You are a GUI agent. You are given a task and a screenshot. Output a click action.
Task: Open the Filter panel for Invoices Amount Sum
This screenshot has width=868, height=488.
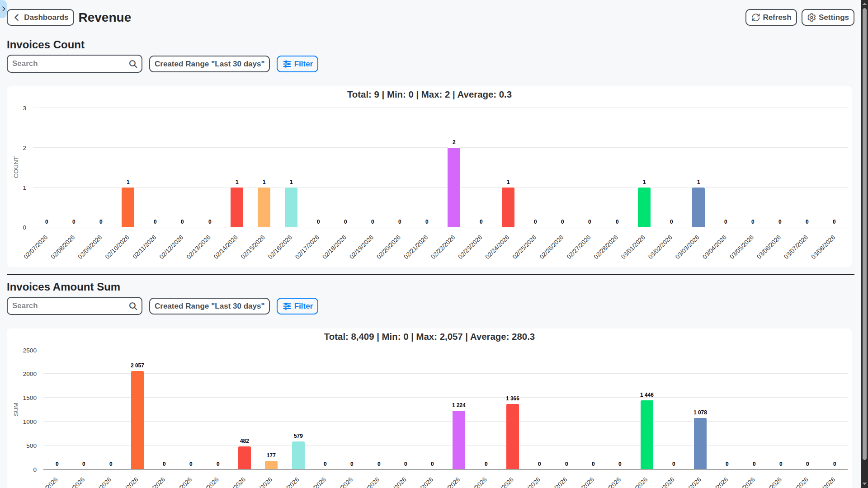297,306
